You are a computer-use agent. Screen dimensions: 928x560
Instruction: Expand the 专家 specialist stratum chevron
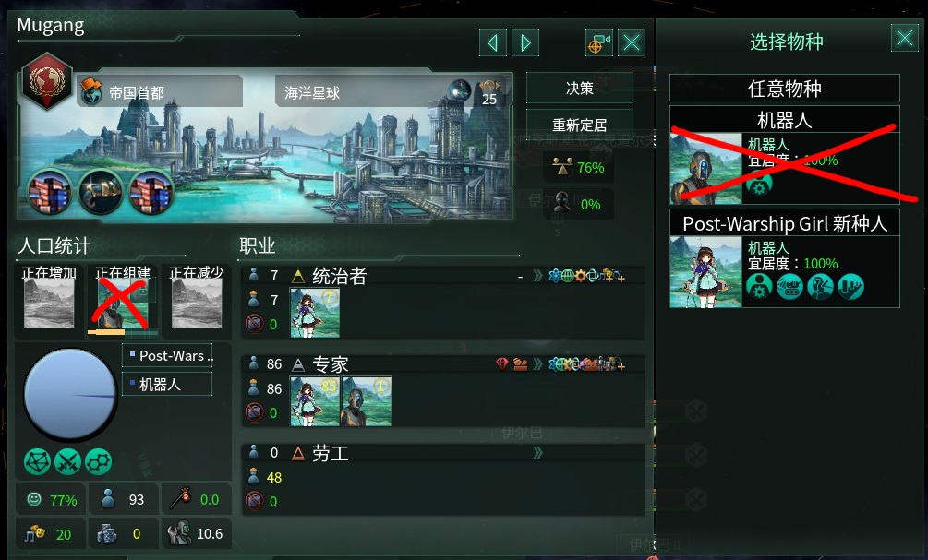[537, 364]
